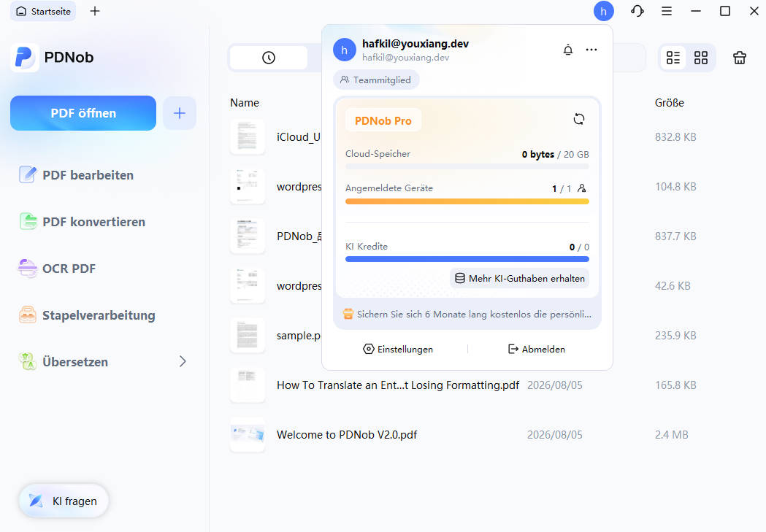Click the Name column header

click(245, 103)
